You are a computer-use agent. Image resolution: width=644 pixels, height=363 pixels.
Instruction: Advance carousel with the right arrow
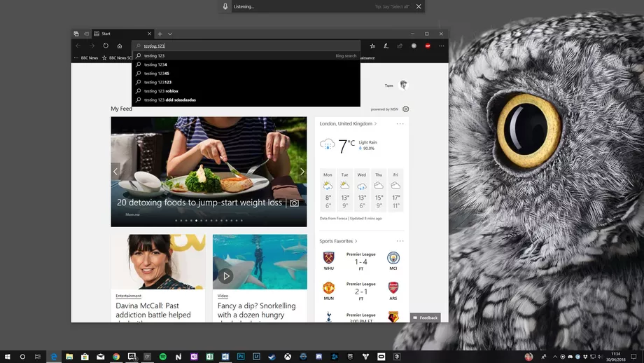[x=302, y=172]
